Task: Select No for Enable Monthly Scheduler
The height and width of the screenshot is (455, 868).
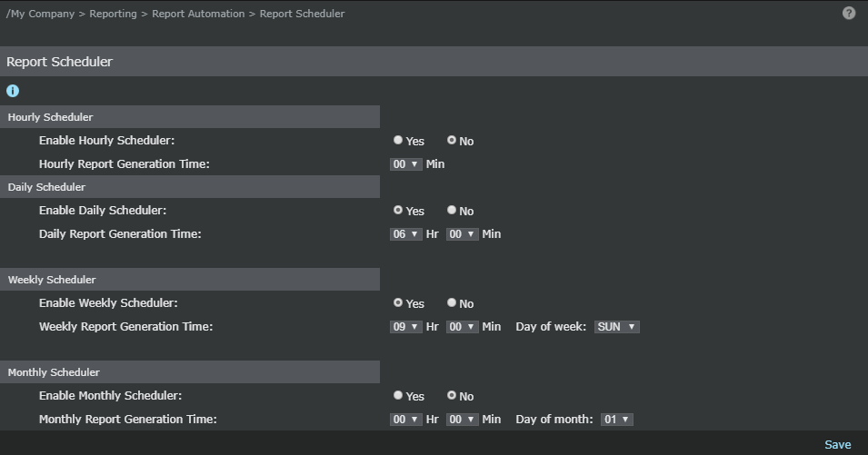Action: tap(452, 395)
